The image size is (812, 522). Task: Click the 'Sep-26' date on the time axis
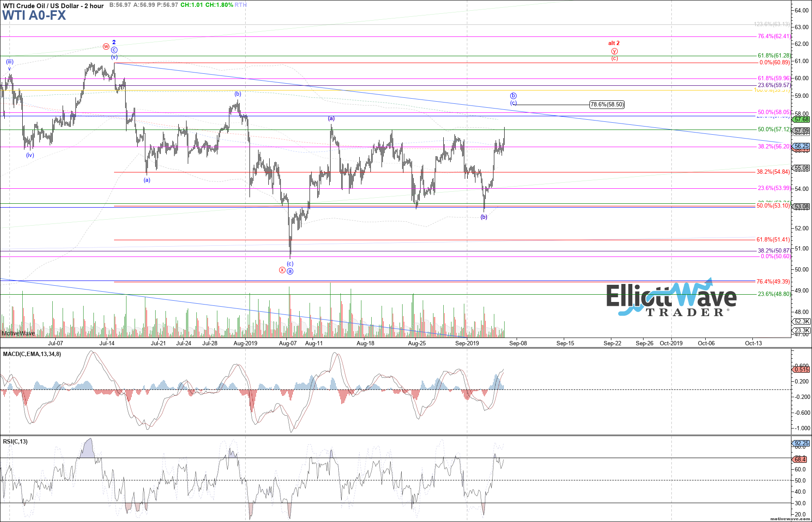click(x=644, y=343)
